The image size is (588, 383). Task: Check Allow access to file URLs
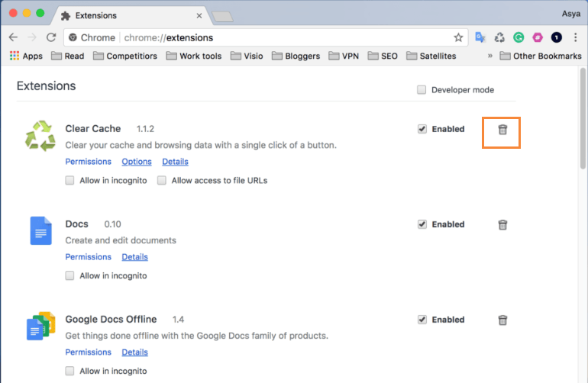tap(162, 180)
